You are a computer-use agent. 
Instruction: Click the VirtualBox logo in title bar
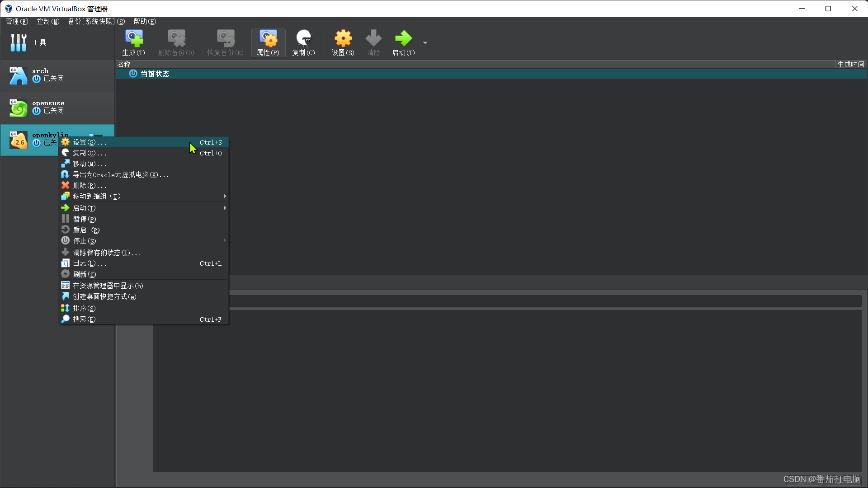pyautogui.click(x=9, y=9)
